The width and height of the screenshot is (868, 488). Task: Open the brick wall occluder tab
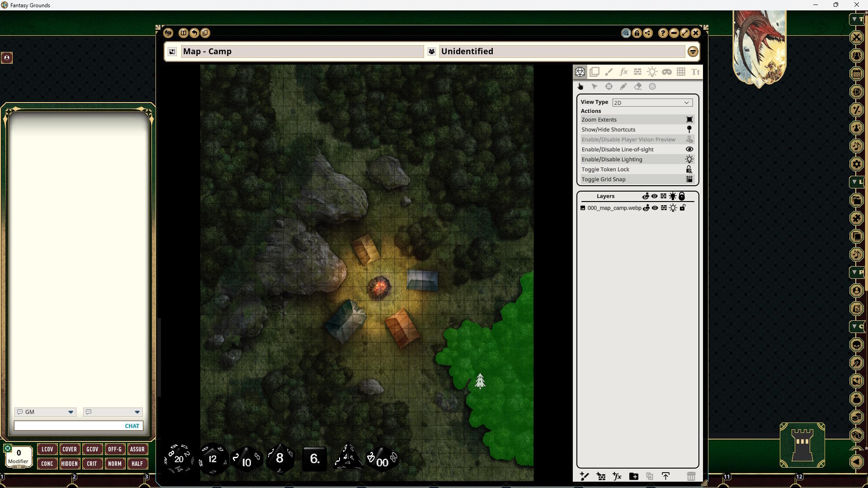tap(638, 72)
